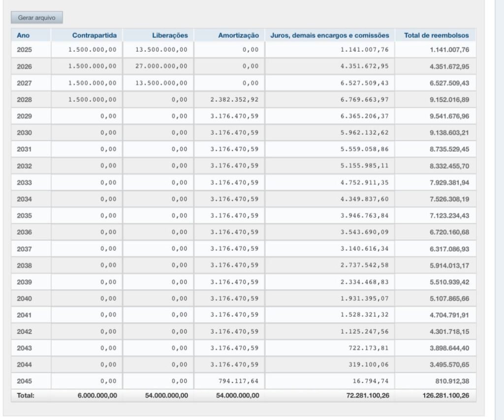Click the Gerar arquivo button

(37, 18)
